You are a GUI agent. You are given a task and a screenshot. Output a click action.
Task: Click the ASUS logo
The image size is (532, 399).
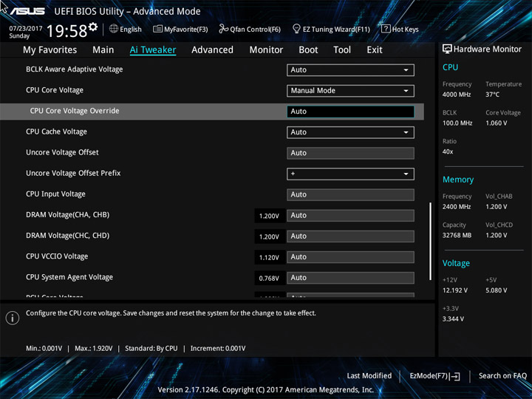[27, 11]
